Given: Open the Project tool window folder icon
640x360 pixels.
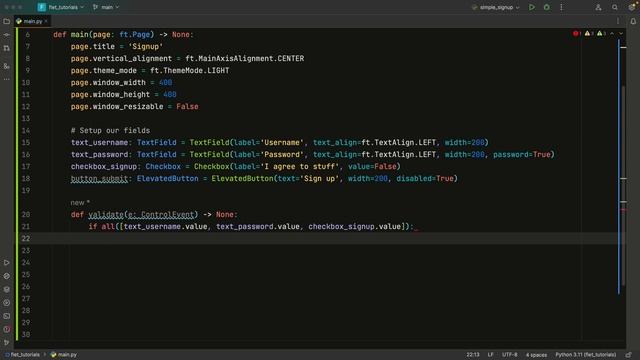Looking at the screenshot, I should (7, 21).
